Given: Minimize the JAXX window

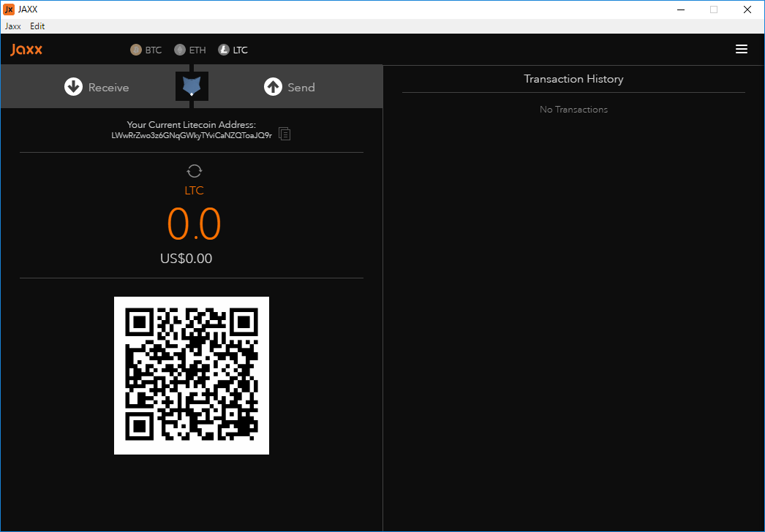Looking at the screenshot, I should [x=679, y=9].
